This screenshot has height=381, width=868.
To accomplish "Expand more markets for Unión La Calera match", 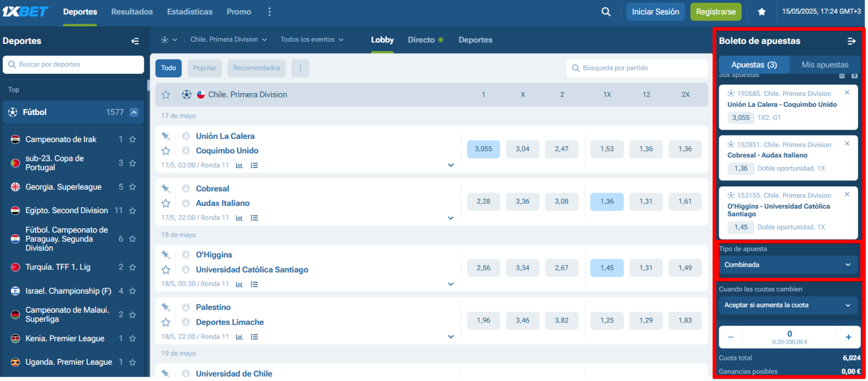I will point(451,165).
